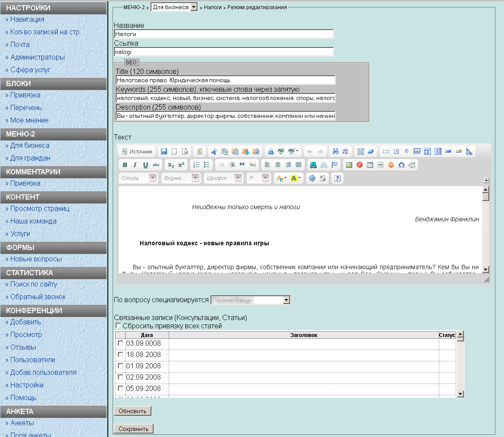Open По вопросу специализируется dropdown
504x437 pixels.
[250, 300]
